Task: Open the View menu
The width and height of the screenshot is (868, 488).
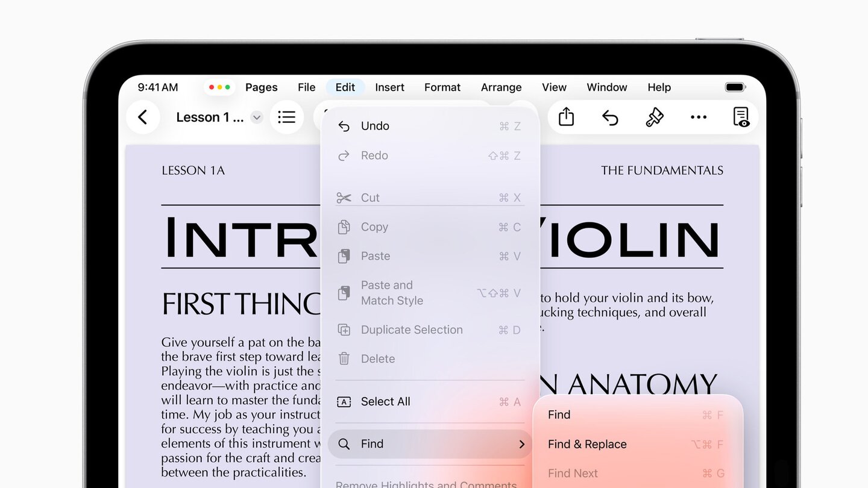Action: pos(554,87)
